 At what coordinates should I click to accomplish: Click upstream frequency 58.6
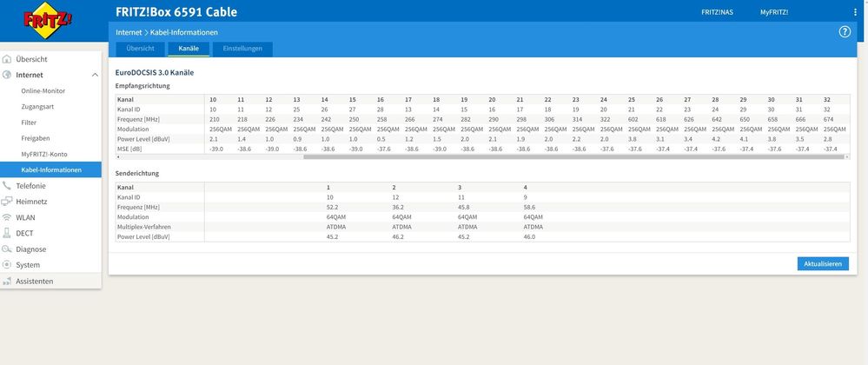point(529,207)
